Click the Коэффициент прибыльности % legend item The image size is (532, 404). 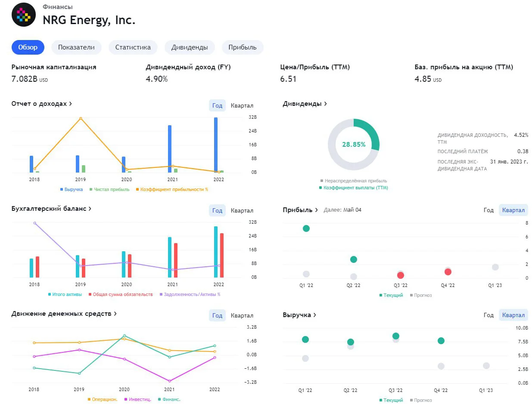point(172,189)
